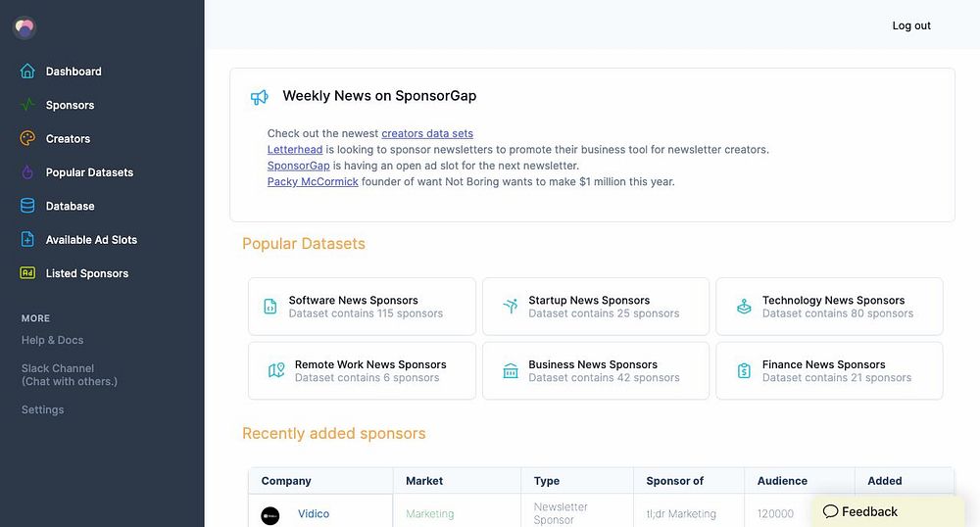Click the Database stack icon

tap(27, 206)
